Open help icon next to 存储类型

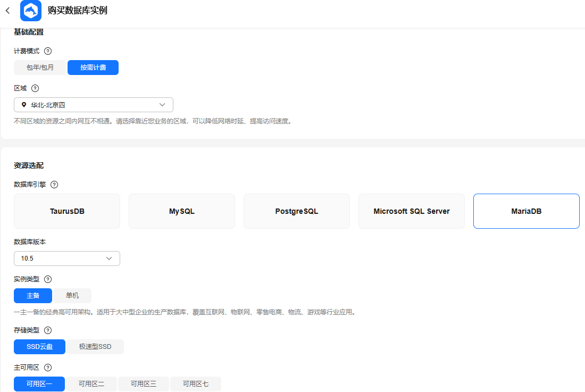[48, 330]
